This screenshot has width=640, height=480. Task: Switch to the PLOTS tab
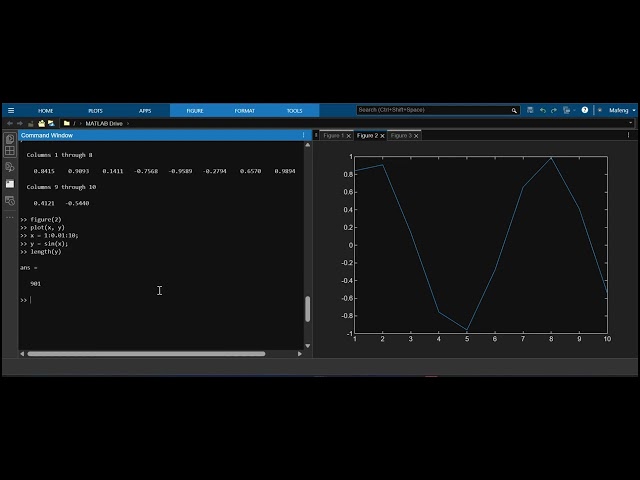coord(95,111)
